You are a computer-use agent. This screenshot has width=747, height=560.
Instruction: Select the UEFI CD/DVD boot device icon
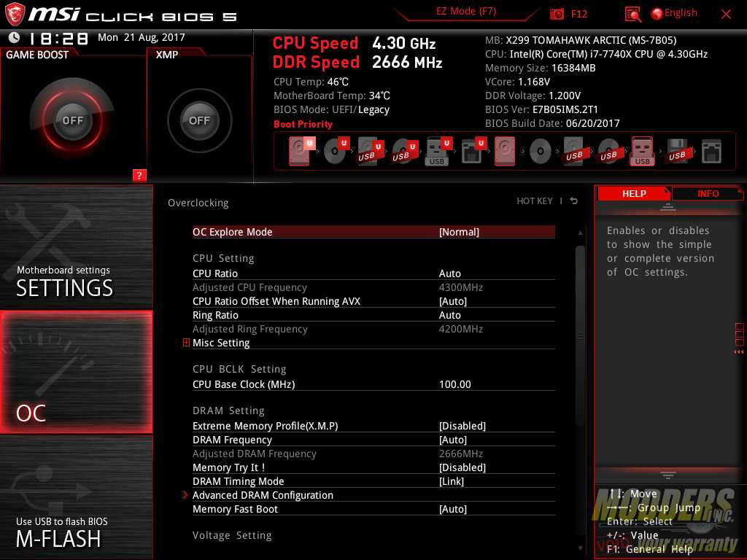tap(336, 151)
